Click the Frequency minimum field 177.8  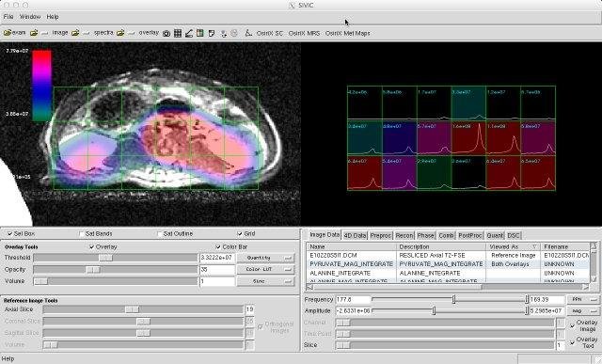[x=354, y=299]
